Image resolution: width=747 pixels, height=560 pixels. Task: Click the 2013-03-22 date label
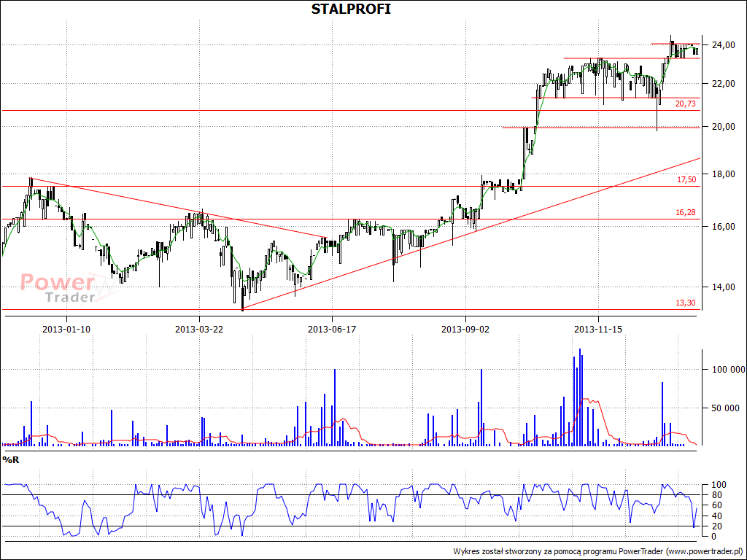199,329
